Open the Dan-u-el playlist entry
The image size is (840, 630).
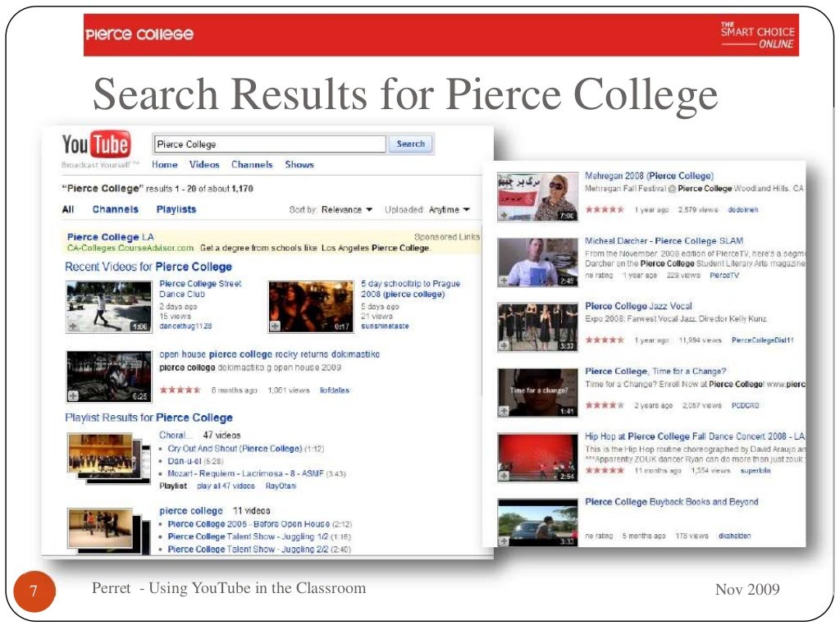tap(185, 461)
